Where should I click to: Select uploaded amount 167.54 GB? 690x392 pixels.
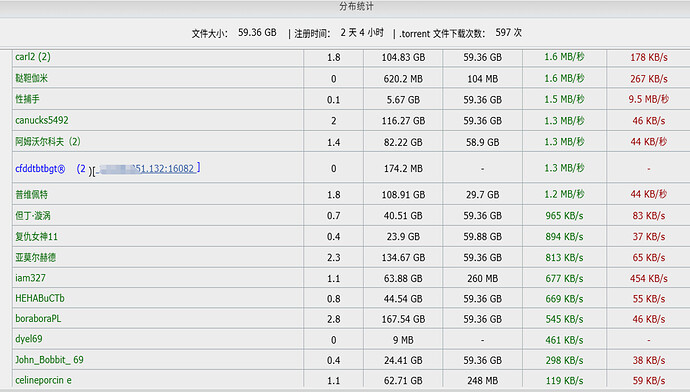pos(404,319)
